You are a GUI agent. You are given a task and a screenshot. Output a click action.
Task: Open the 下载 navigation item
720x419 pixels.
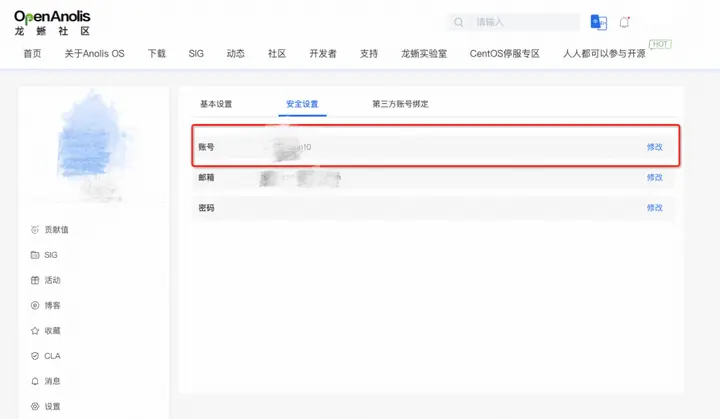click(157, 54)
